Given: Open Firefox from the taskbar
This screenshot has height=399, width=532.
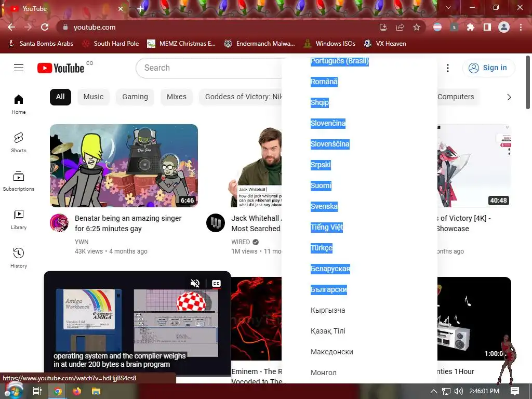Looking at the screenshot, I should 77,391.
